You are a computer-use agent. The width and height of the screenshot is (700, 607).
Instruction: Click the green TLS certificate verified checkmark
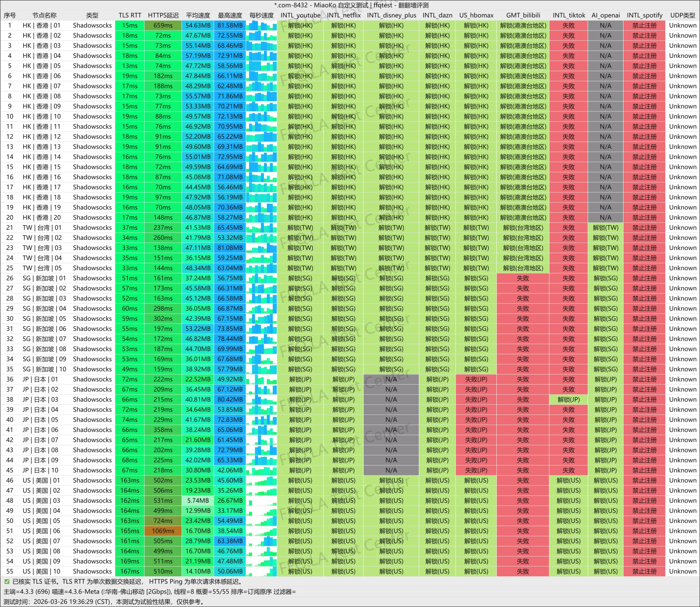[x=7, y=582]
